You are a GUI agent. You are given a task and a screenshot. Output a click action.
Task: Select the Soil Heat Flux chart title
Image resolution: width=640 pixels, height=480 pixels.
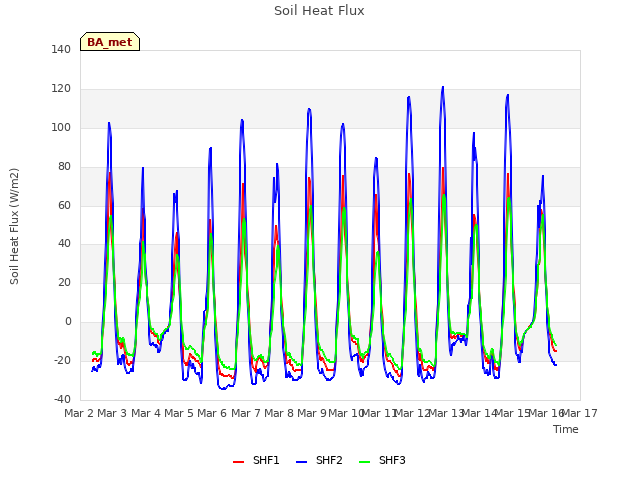(x=319, y=11)
